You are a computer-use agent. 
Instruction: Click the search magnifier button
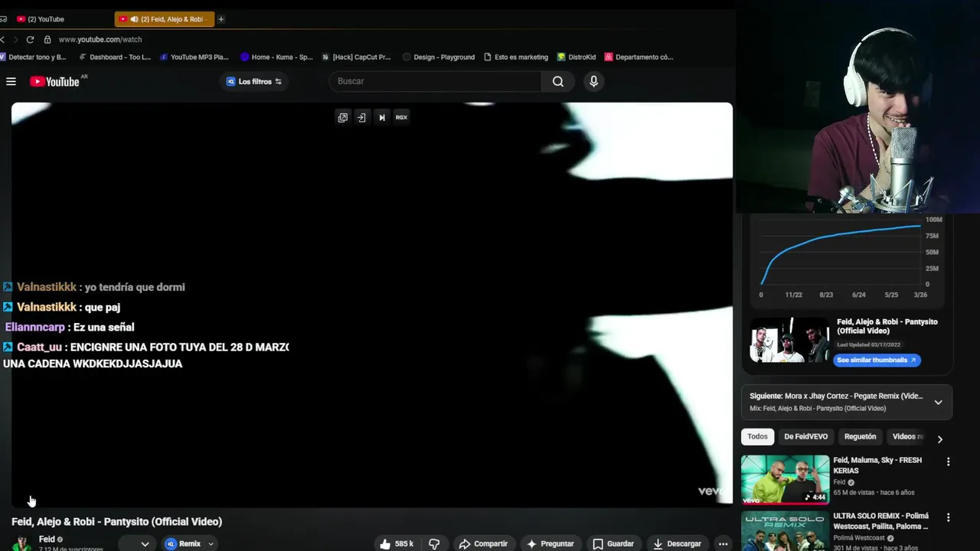click(558, 81)
